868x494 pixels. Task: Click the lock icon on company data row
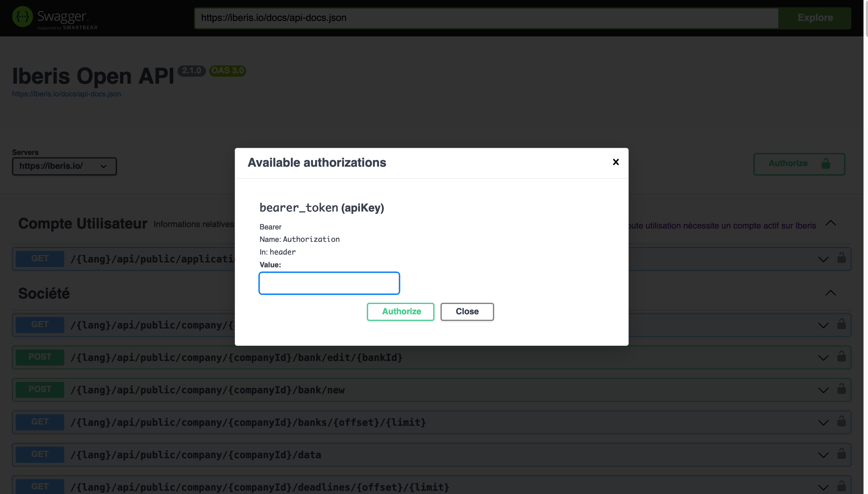coord(841,454)
